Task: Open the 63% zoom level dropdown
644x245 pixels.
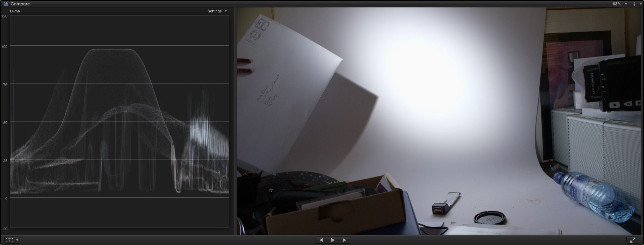Action: [x=620, y=4]
